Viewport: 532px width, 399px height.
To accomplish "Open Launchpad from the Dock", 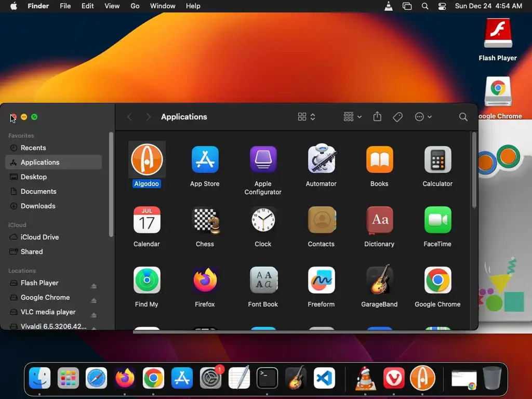I will [68, 378].
